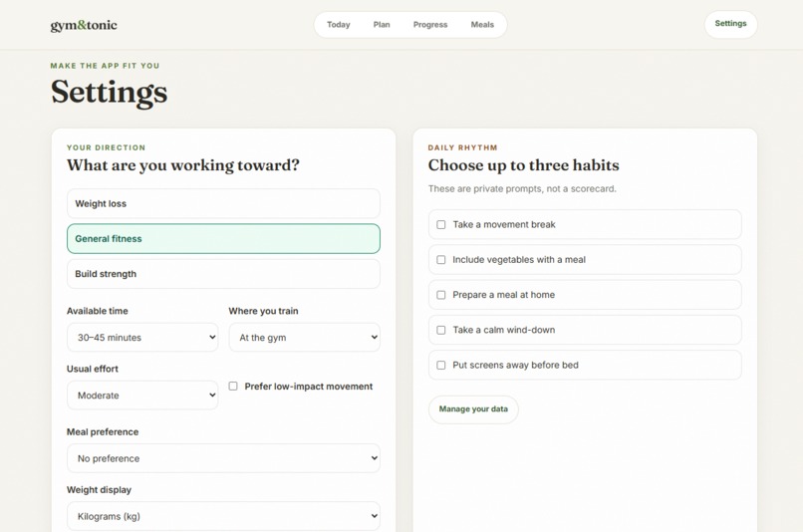
Task: Open the Meal preference dropdown
Action: click(223, 458)
